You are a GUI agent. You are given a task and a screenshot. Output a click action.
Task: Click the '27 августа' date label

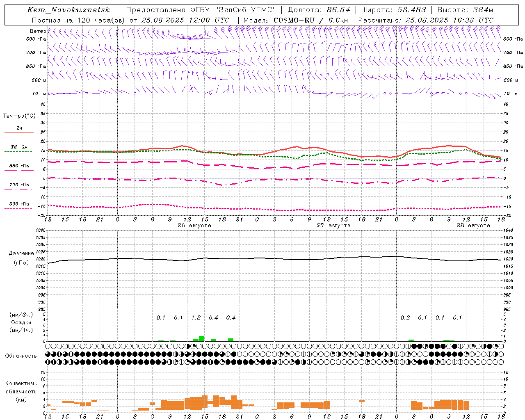[x=334, y=226]
